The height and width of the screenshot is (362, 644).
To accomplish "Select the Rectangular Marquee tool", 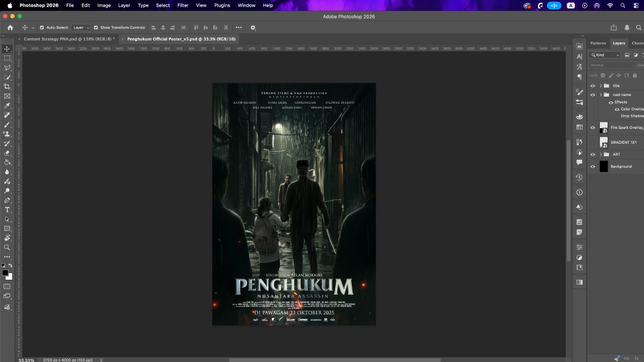I will coord(7,58).
